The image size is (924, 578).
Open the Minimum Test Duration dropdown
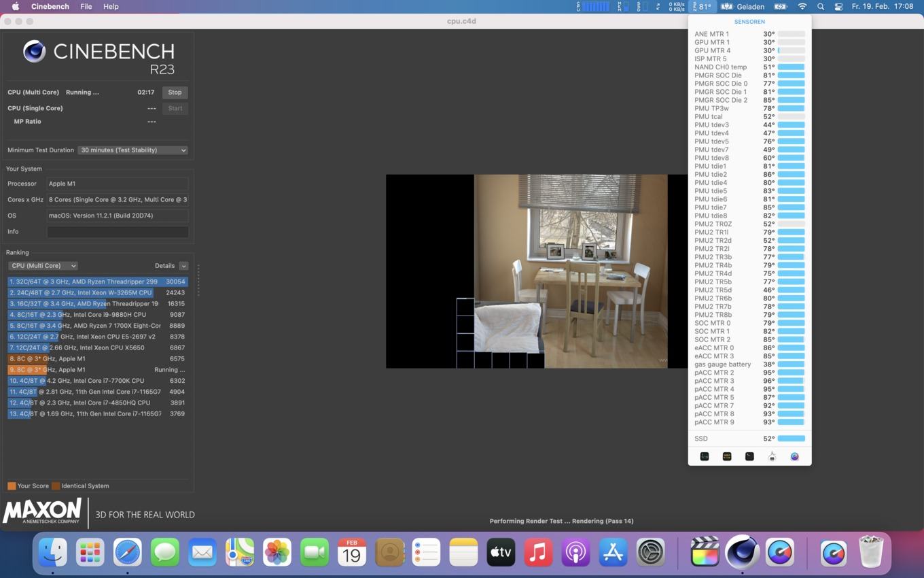tap(132, 150)
